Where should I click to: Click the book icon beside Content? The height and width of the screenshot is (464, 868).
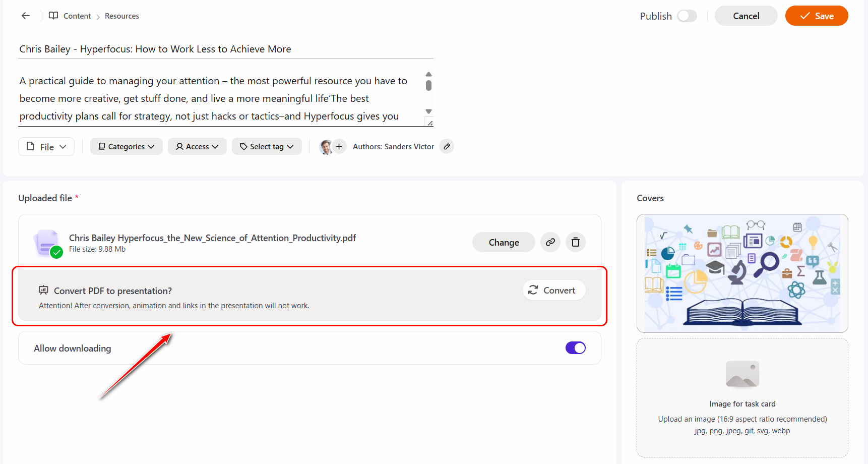pos(53,16)
